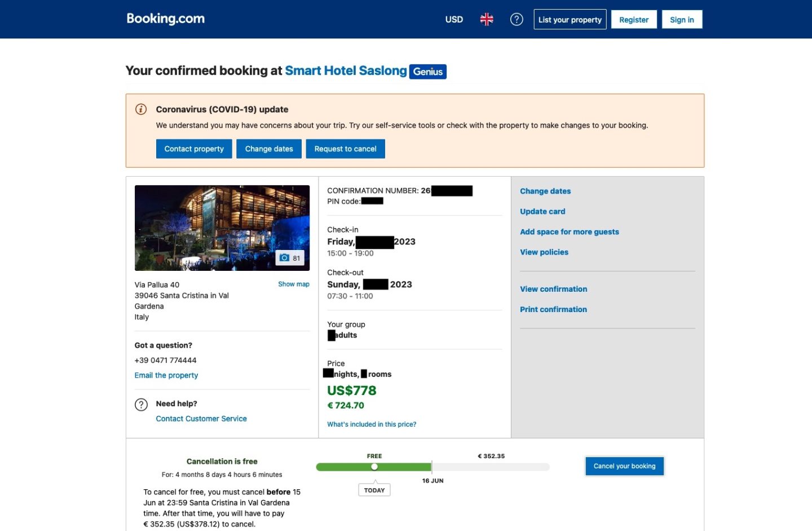812x531 pixels.
Task: Click the hotel photo thumbnail
Action: (222, 227)
